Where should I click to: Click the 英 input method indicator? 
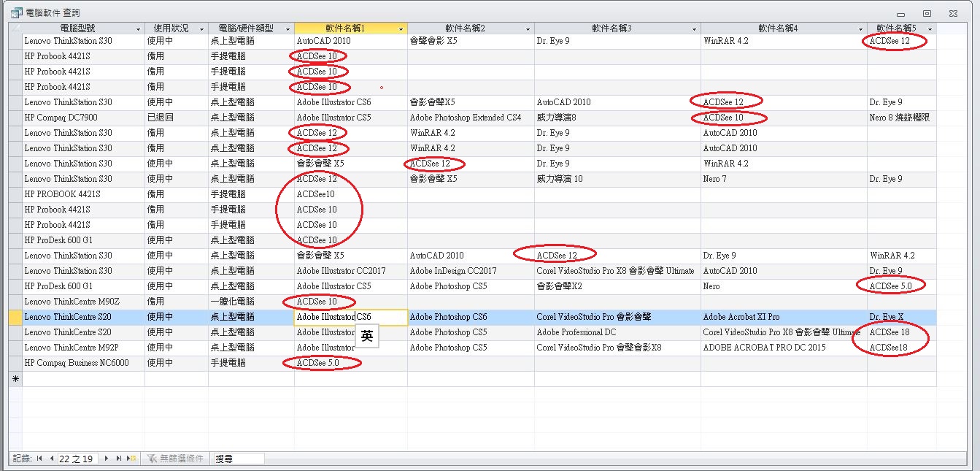(x=366, y=337)
